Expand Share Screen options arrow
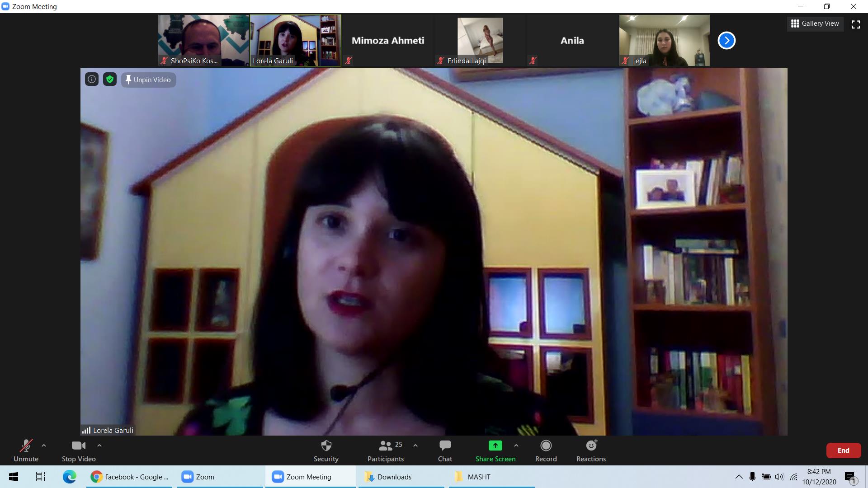Viewport: 868px width, 488px height. [x=516, y=446]
